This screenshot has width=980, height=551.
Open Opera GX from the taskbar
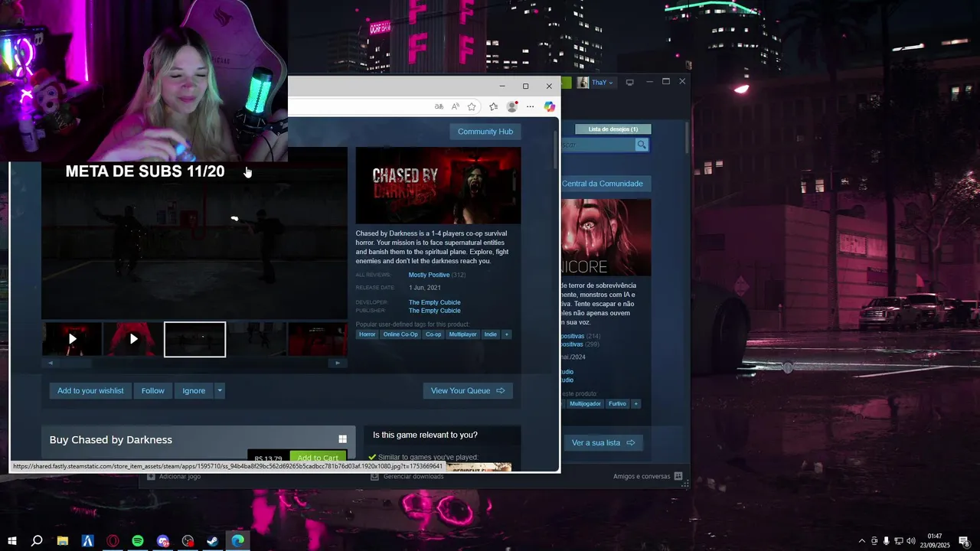113,541
